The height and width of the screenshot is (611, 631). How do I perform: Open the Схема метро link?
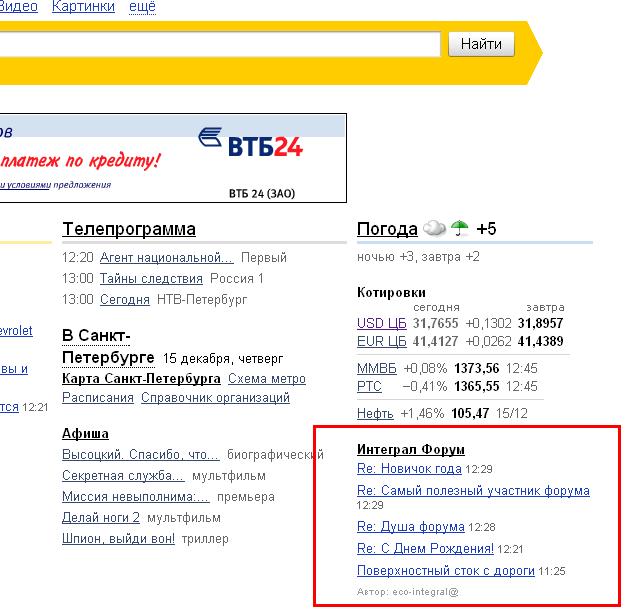(267, 379)
